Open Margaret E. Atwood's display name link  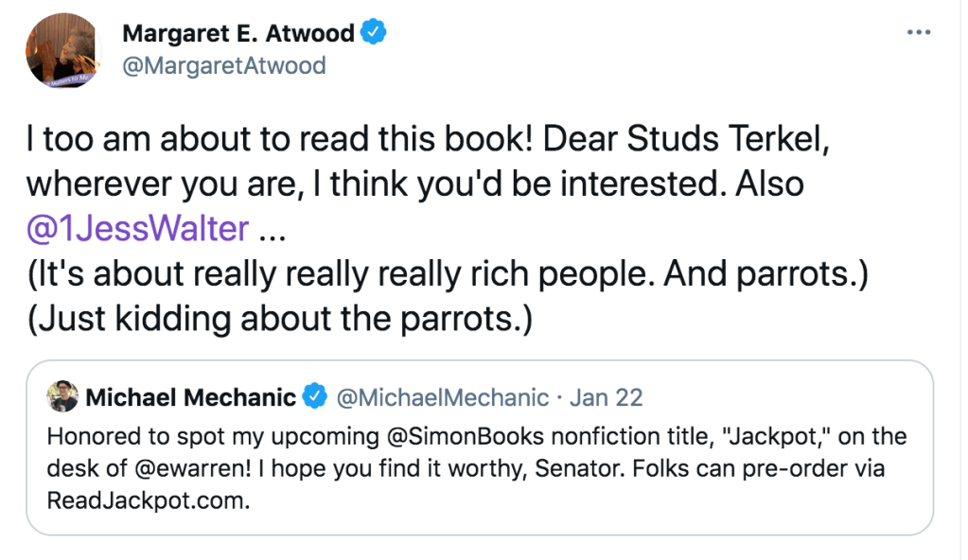(238, 34)
